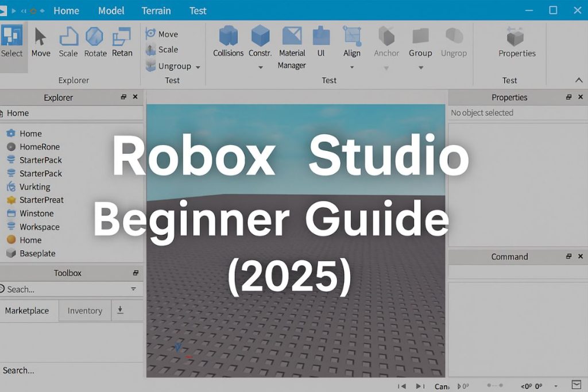This screenshot has height=392, width=588.
Task: Switch to the Terrain tab
Action: click(x=156, y=10)
